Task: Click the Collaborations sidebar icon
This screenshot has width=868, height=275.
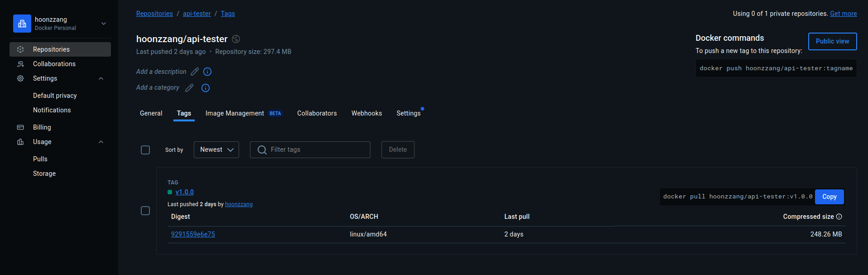Action: 20,64
